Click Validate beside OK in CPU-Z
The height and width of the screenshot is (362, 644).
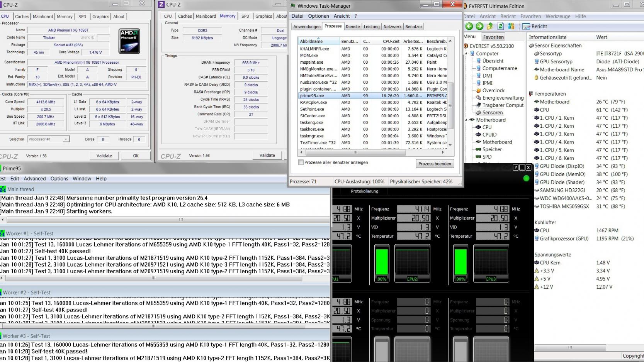[x=104, y=156]
